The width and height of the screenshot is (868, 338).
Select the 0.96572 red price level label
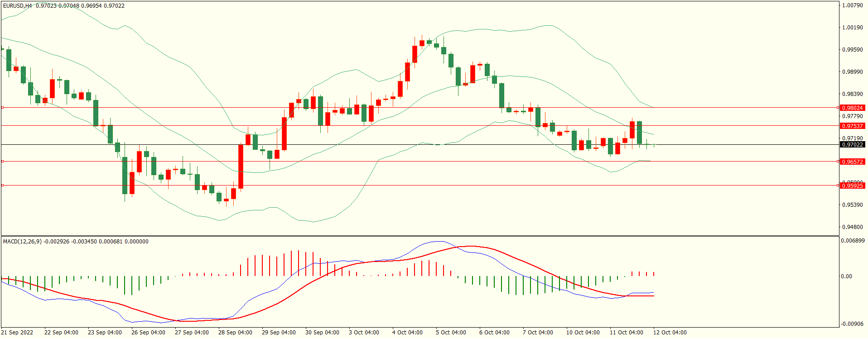pos(852,162)
